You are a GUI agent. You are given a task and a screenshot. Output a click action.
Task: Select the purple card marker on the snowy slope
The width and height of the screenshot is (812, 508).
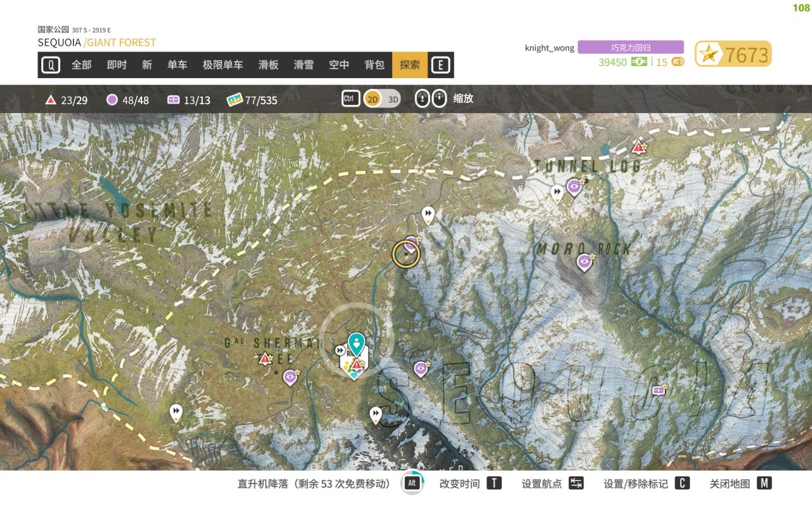[x=659, y=390]
